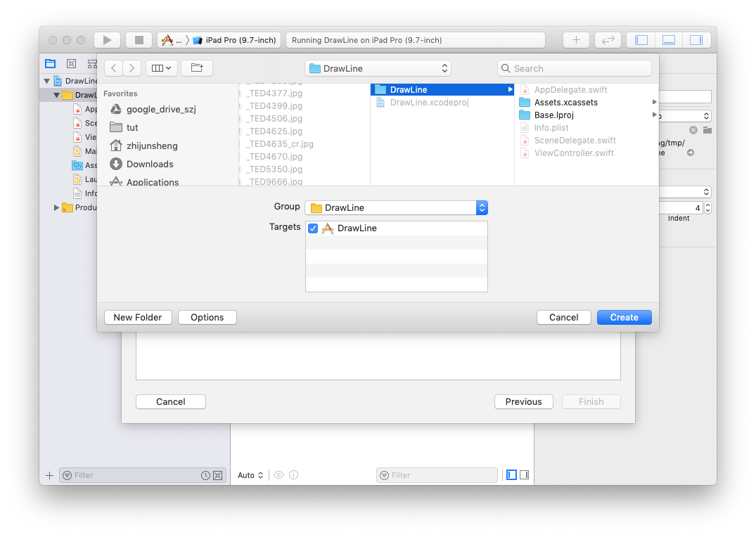This screenshot has width=756, height=537.
Task: Toggle the right inspector panel
Action: coord(696,40)
